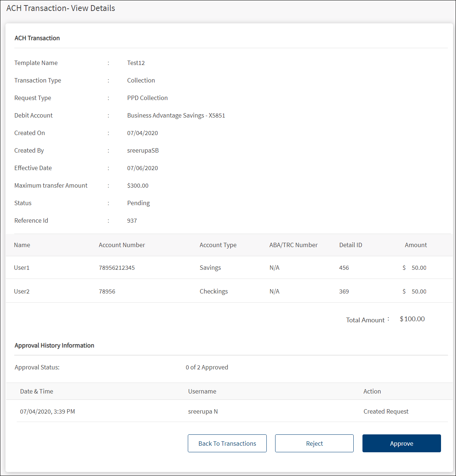Click the Name column header
Screen dimensions: 456x476
[22, 245]
